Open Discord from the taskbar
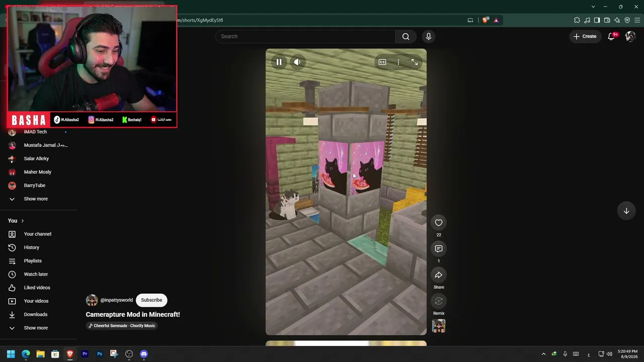The image size is (644, 362). (x=144, y=354)
